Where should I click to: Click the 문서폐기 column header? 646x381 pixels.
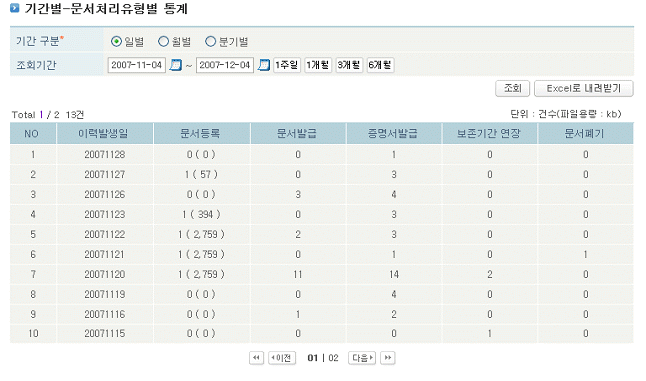pyautogui.click(x=585, y=134)
